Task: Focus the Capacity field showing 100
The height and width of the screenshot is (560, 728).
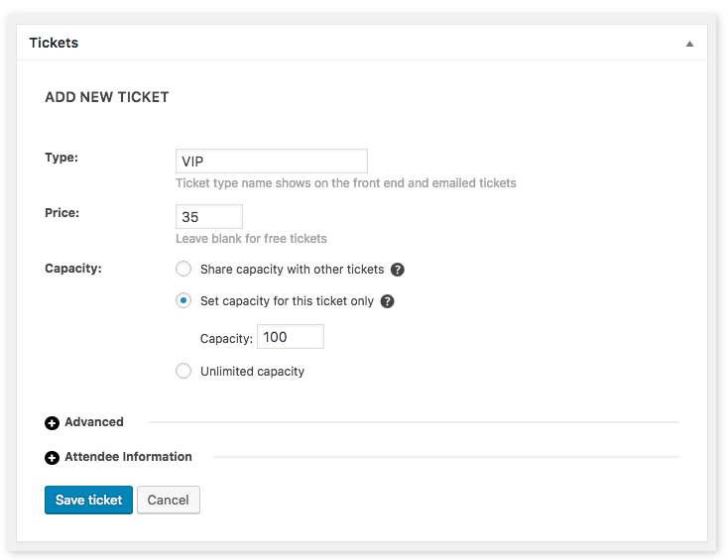Action: 291,337
